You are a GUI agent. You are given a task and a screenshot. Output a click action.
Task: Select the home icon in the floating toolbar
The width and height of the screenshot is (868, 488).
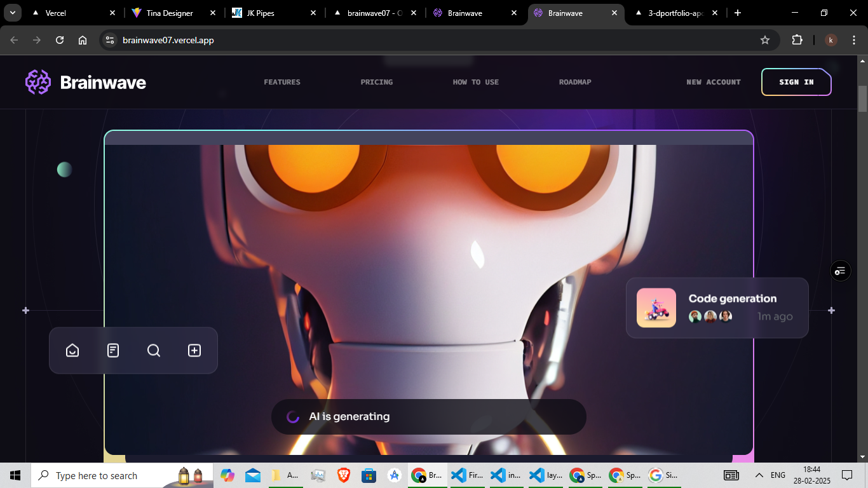tap(72, 350)
